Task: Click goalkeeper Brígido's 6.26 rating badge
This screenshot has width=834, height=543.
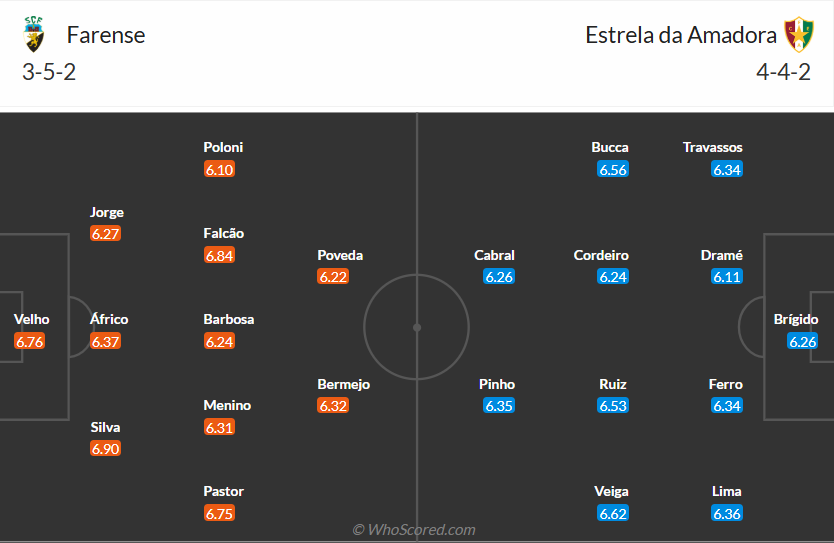Action: (803, 342)
